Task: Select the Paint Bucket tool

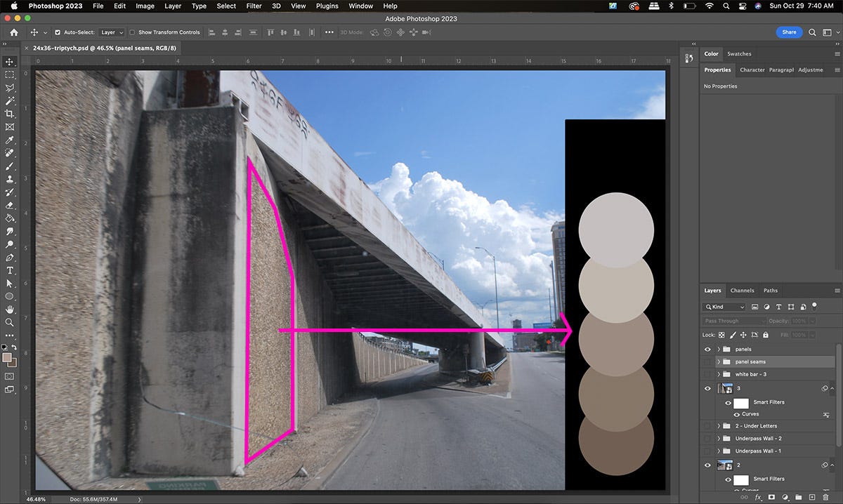Action: click(10, 218)
